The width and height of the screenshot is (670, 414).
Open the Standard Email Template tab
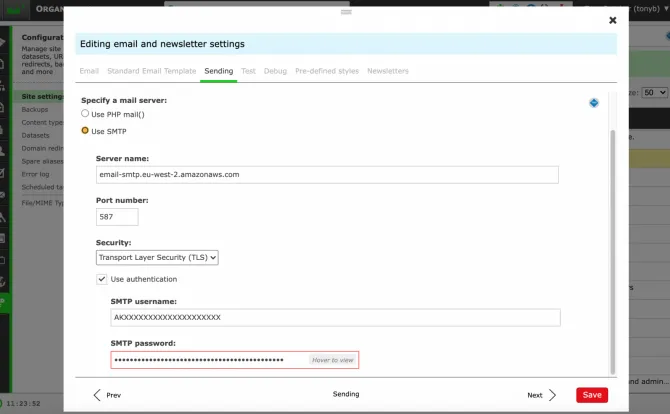click(152, 71)
